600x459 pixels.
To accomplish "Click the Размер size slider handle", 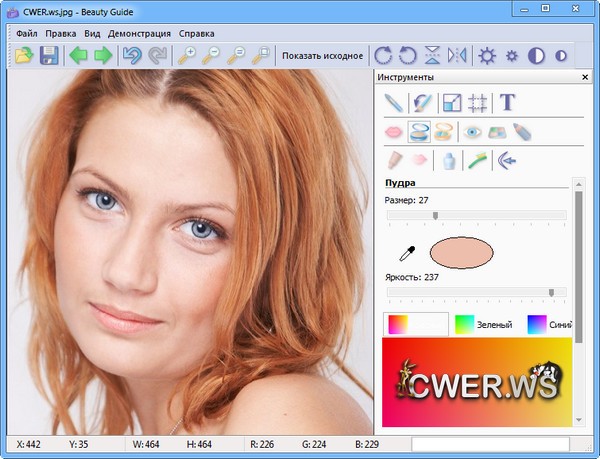I will [x=435, y=215].
